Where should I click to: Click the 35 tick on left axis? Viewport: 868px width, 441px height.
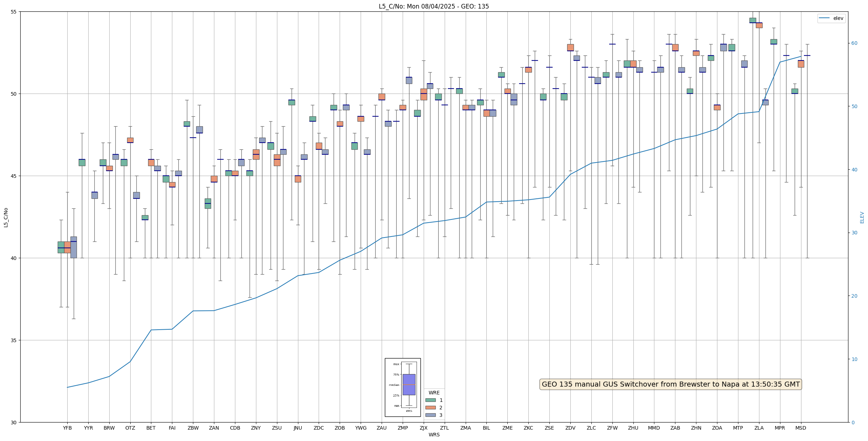[x=14, y=340]
